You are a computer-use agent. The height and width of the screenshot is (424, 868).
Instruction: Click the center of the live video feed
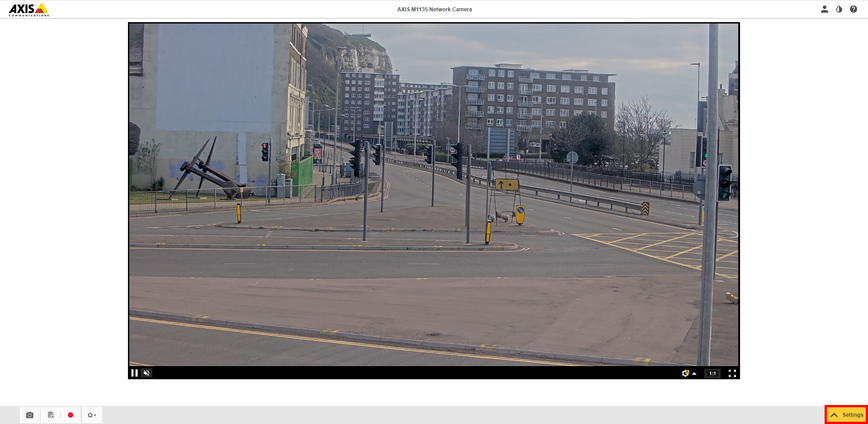(x=434, y=194)
